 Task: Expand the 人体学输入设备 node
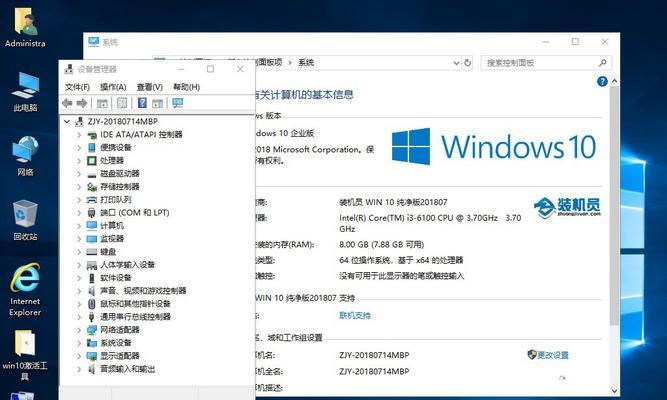pos(79,265)
